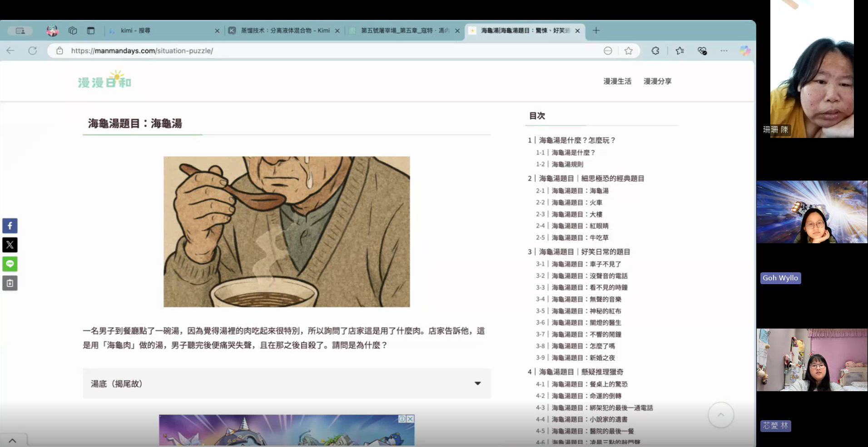Switch to the 蒸馏技术 Kimi tab
This screenshot has height=447, width=868.
pos(285,30)
